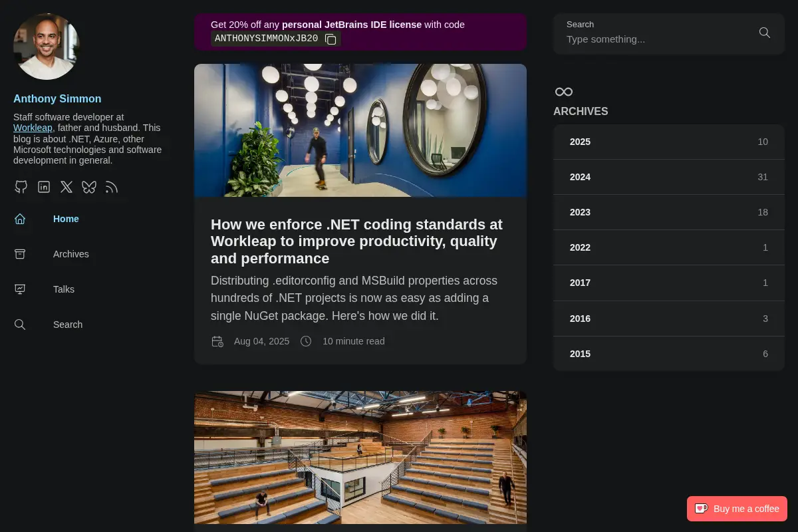Click the Archives box icon in sidebar

click(x=20, y=254)
